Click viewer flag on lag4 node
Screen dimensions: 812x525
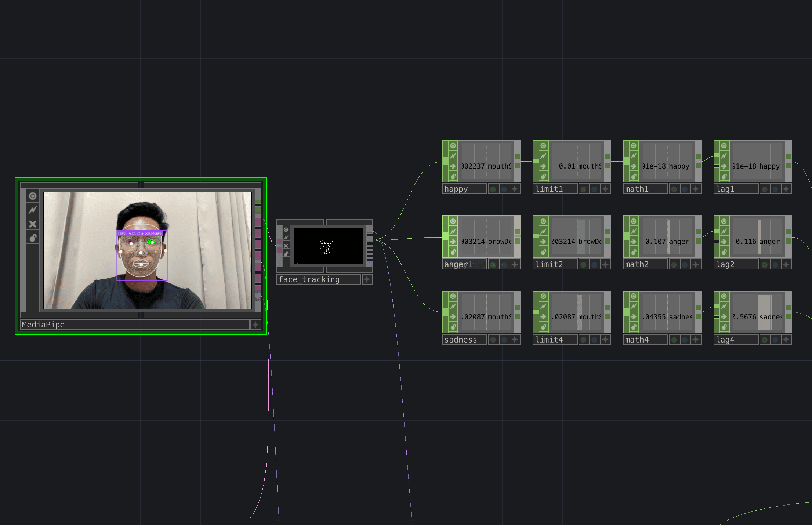click(x=724, y=296)
